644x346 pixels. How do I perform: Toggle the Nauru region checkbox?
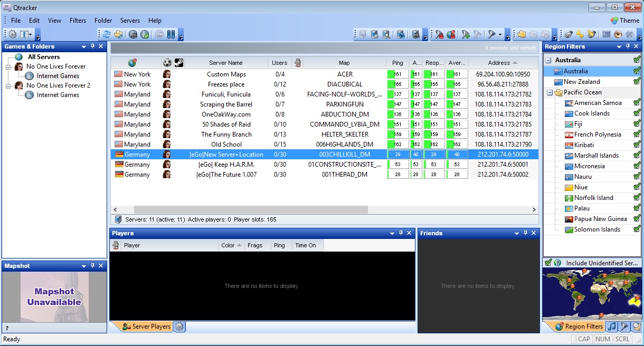coord(637,176)
